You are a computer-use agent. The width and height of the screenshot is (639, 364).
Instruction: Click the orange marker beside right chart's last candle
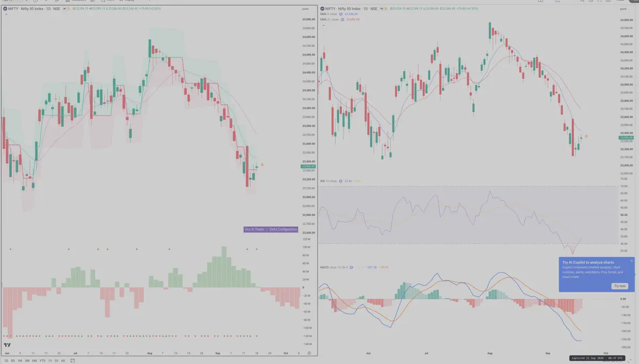point(586,136)
